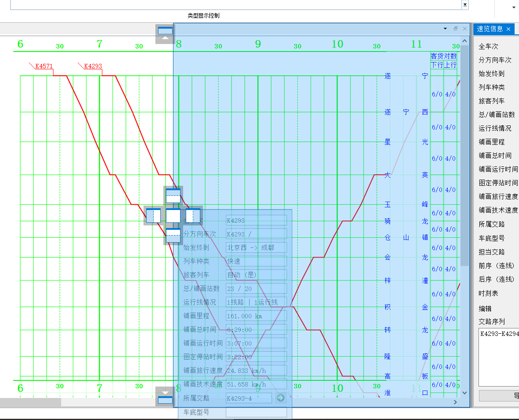Image resolution: width=519 pixels, height=420 pixels.
Task: Select the dock-bottom guide in center cross
Action: [173, 236]
